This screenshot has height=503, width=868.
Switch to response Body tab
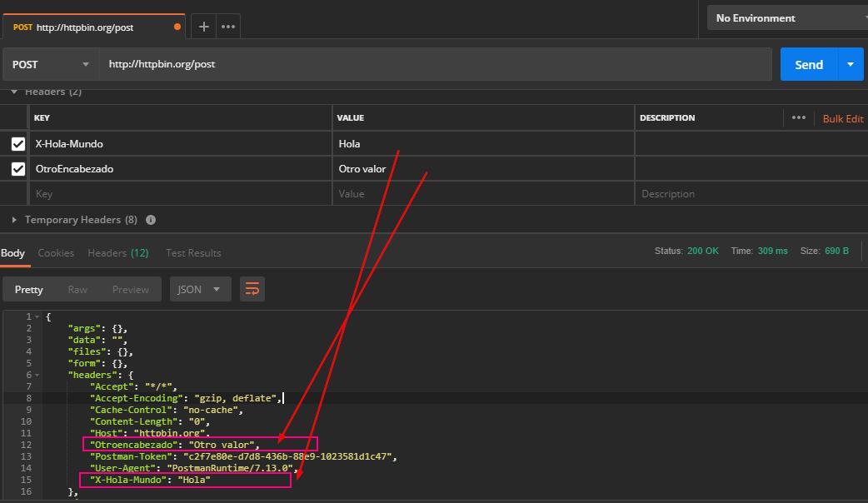12,253
